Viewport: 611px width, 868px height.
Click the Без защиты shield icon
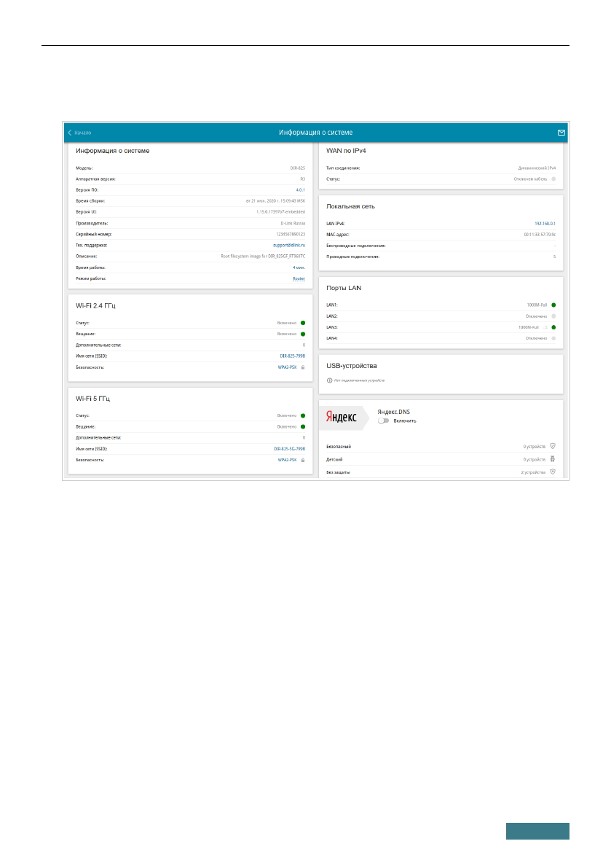(x=553, y=472)
